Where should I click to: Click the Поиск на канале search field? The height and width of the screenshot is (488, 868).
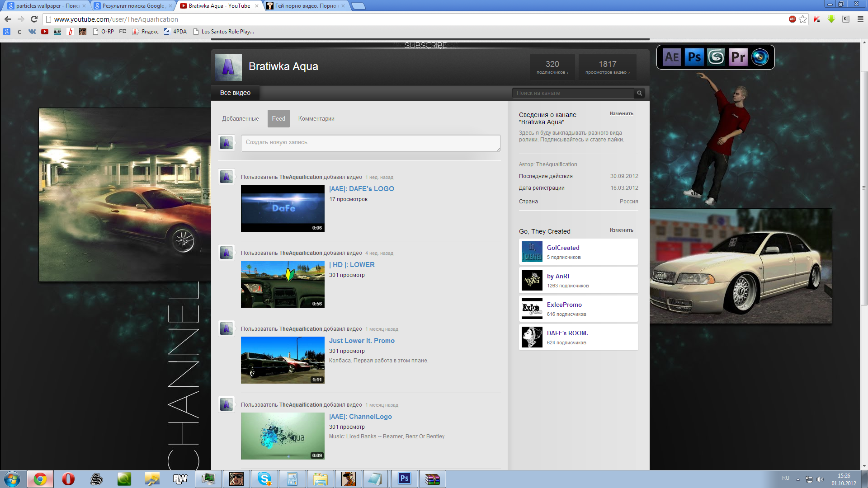(x=573, y=93)
